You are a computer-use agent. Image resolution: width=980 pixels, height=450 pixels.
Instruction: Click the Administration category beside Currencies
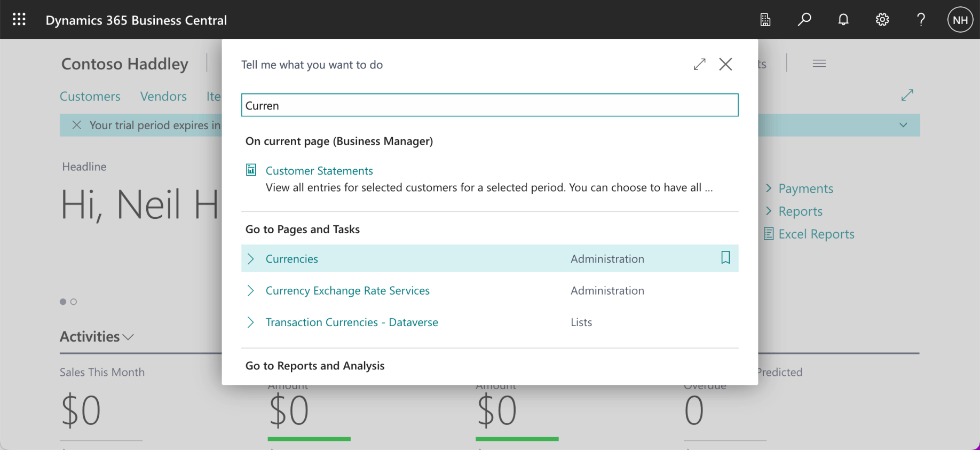[x=607, y=259]
